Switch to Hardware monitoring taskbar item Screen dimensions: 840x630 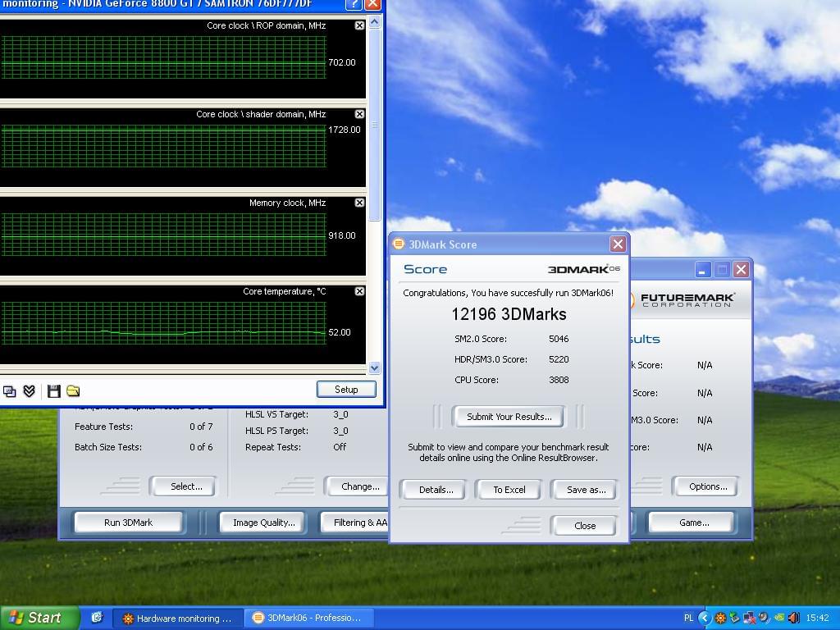177,618
